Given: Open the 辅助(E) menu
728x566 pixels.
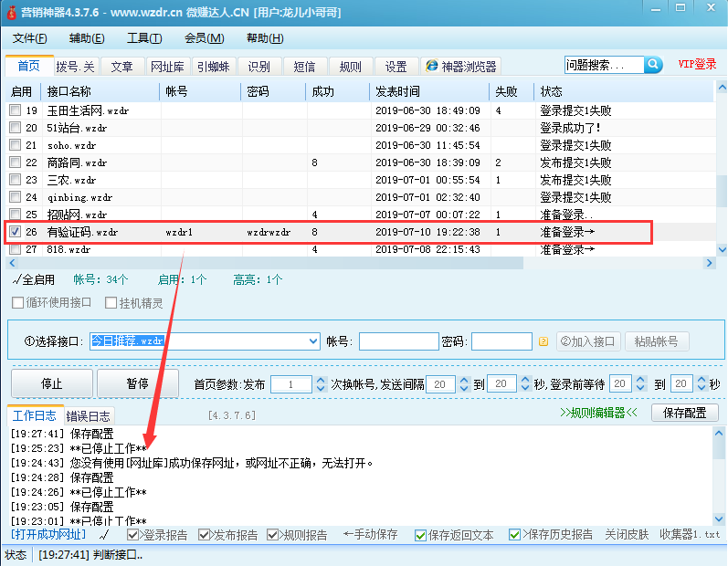Looking at the screenshot, I should pos(87,38).
